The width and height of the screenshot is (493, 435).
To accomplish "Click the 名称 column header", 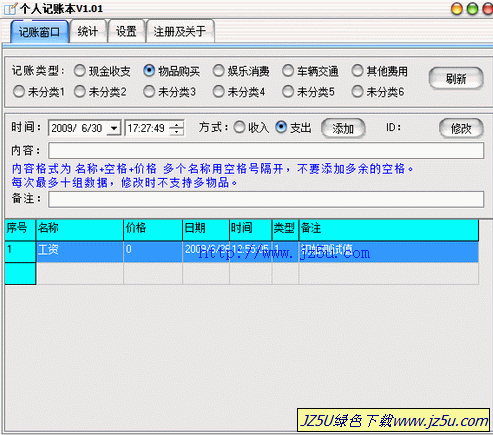I will click(80, 230).
